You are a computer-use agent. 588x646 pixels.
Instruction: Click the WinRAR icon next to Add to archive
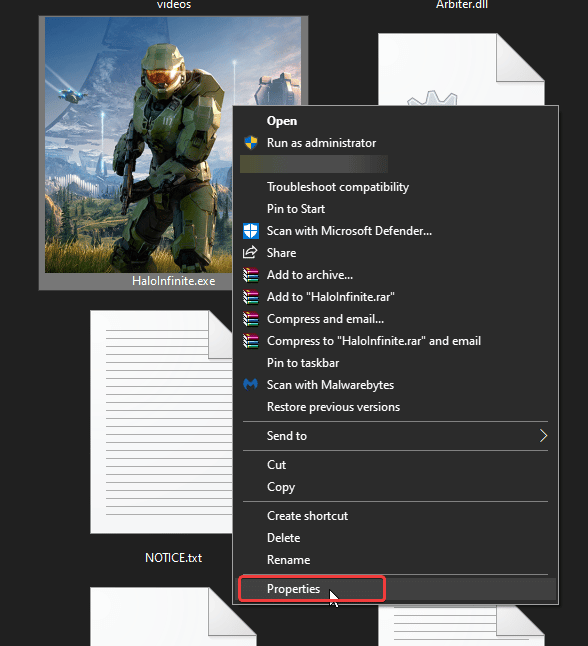[251, 275]
